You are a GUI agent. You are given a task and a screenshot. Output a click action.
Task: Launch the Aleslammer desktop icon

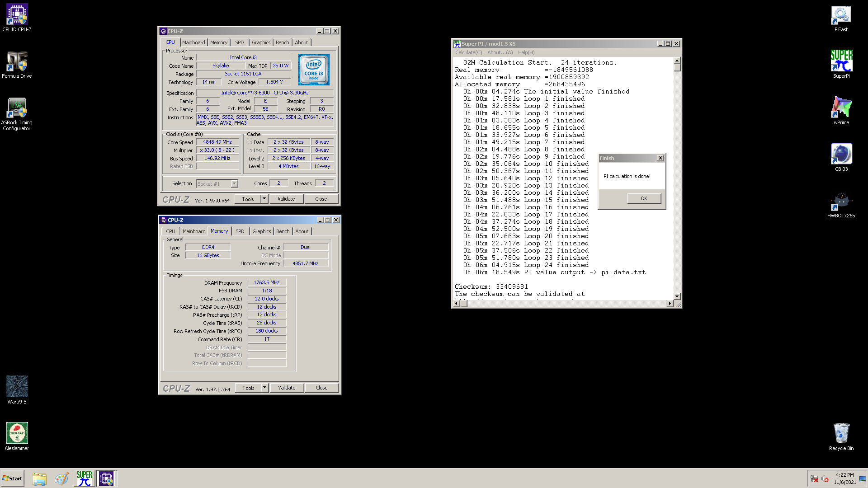[x=17, y=436]
